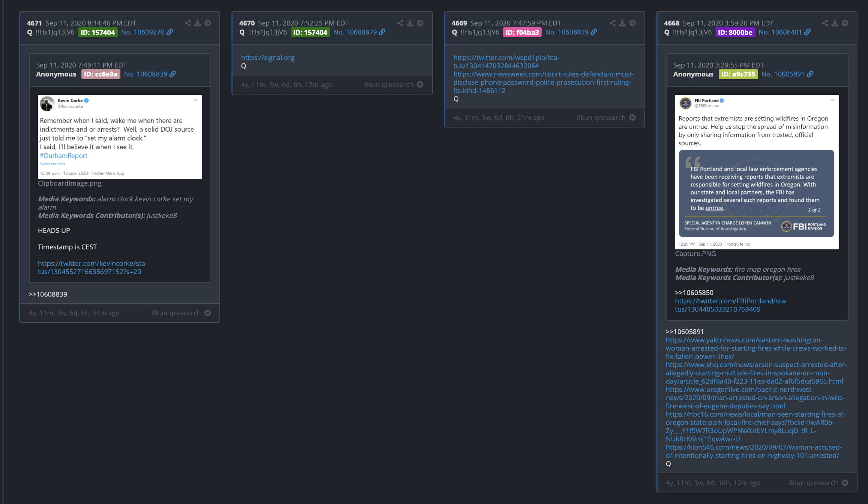Image resolution: width=868 pixels, height=504 pixels.
Task: Click post number 4669 heading
Action: point(459,23)
